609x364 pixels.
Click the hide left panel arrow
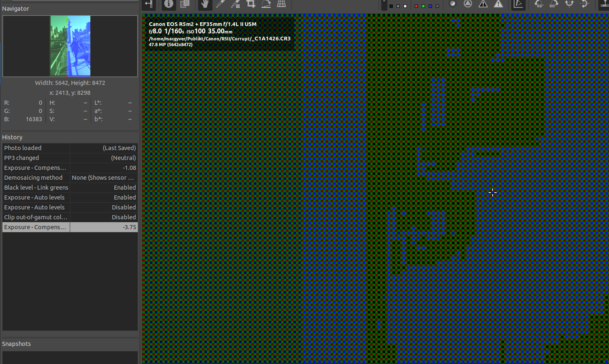(149, 5)
